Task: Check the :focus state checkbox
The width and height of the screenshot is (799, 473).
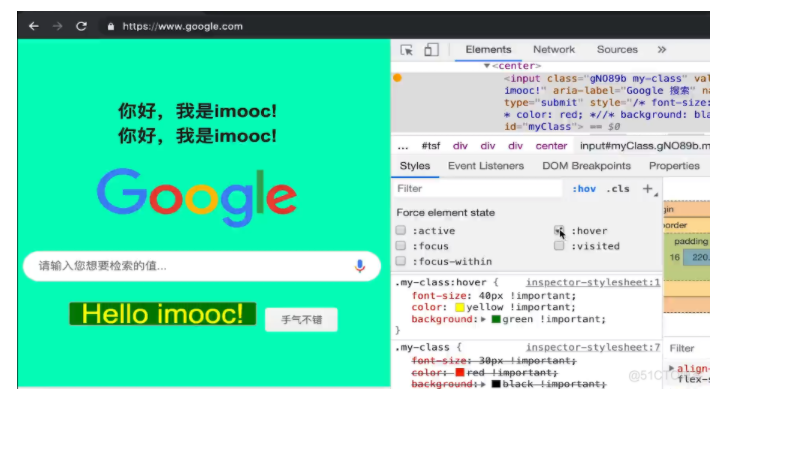Action: tap(401, 246)
